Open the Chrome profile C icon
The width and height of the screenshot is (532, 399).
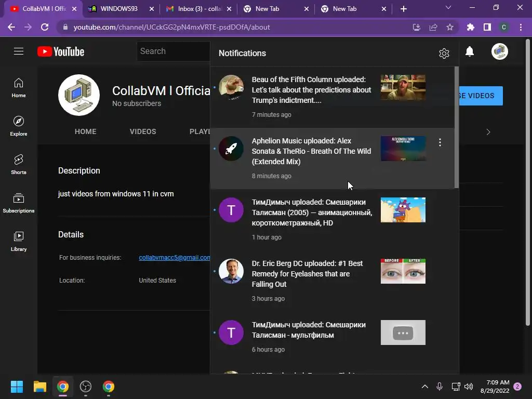tap(504, 27)
